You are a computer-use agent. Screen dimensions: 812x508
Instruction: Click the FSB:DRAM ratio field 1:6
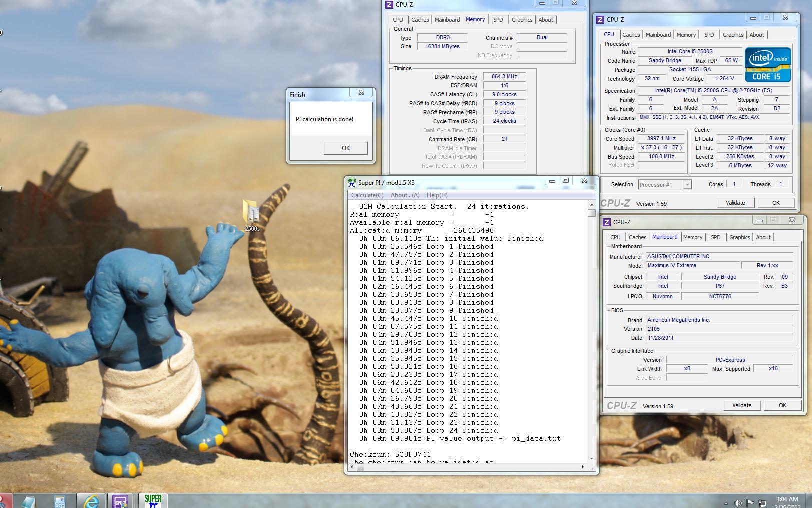point(504,86)
